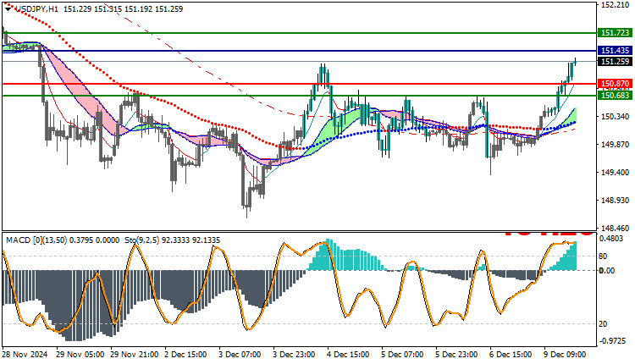Click the -0.9725 indicator scale value

(x=612, y=341)
